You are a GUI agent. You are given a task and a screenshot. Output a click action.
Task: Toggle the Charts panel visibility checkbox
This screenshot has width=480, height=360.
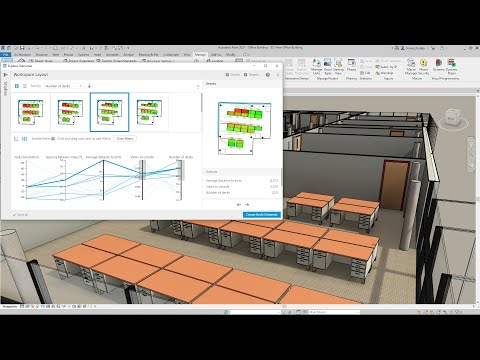[227, 75]
